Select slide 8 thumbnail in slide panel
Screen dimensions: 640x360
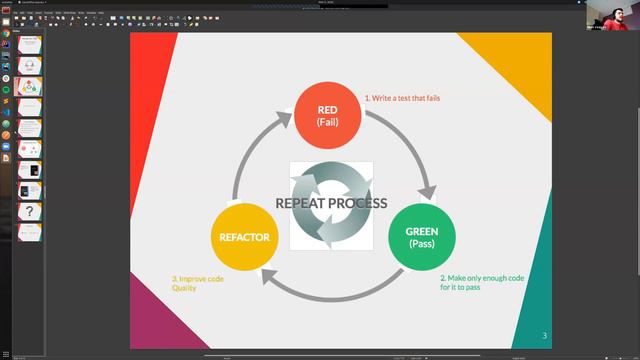(29, 191)
